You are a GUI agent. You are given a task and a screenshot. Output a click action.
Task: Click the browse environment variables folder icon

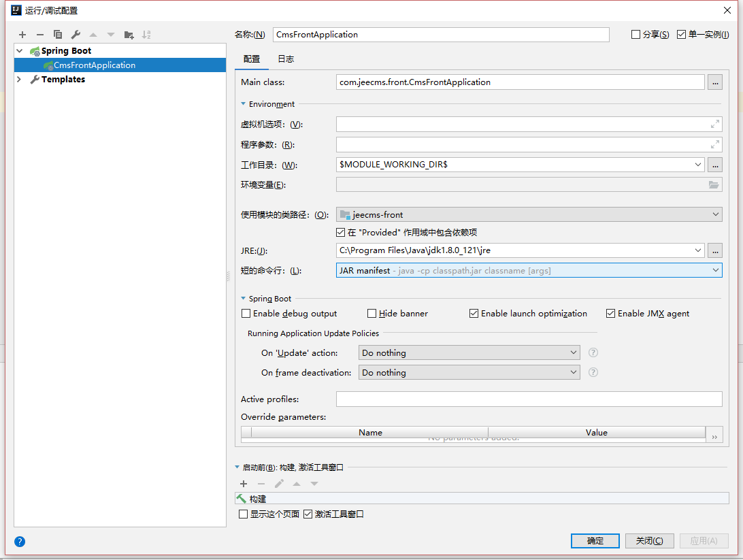(714, 185)
